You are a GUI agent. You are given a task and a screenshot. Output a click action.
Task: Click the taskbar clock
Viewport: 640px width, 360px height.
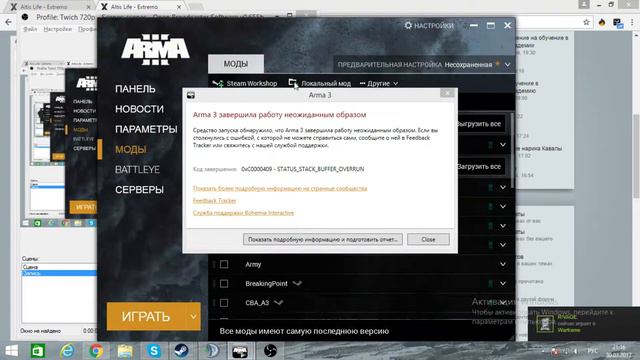619,351
